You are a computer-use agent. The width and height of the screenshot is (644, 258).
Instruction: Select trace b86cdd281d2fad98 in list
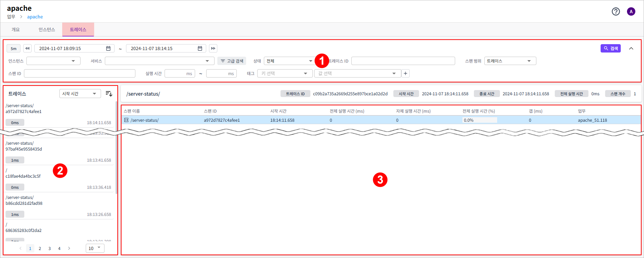click(58, 206)
